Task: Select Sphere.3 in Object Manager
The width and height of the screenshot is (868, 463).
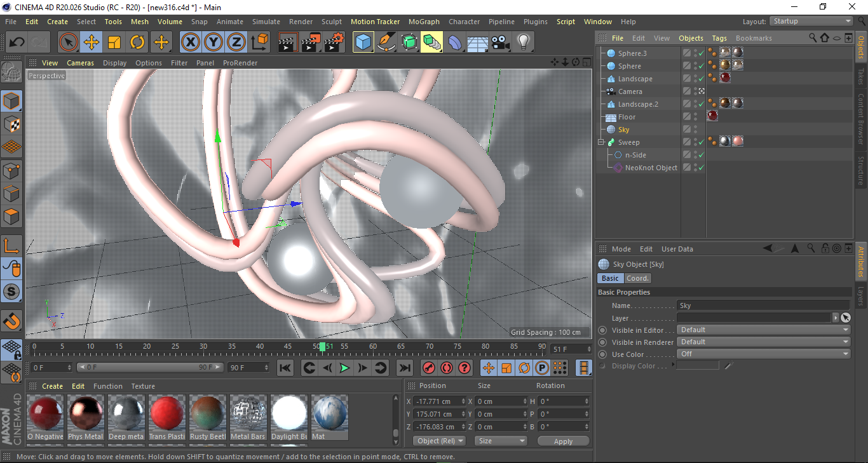Action: pyautogui.click(x=632, y=53)
